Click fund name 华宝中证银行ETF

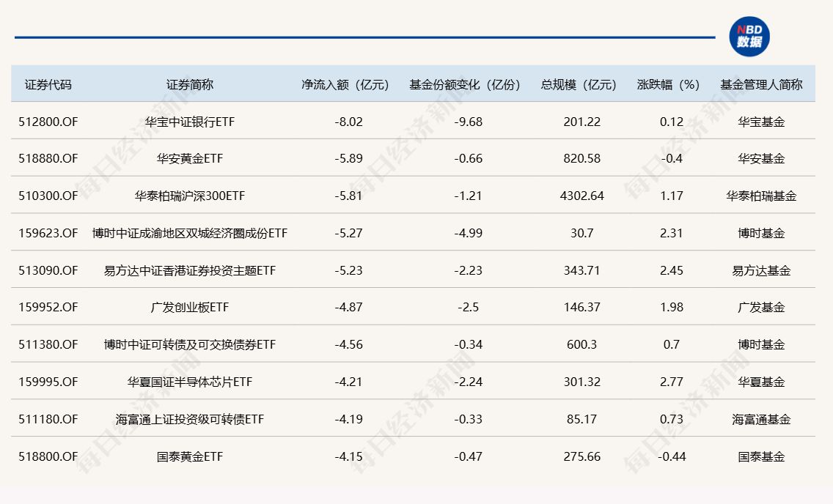point(190,122)
